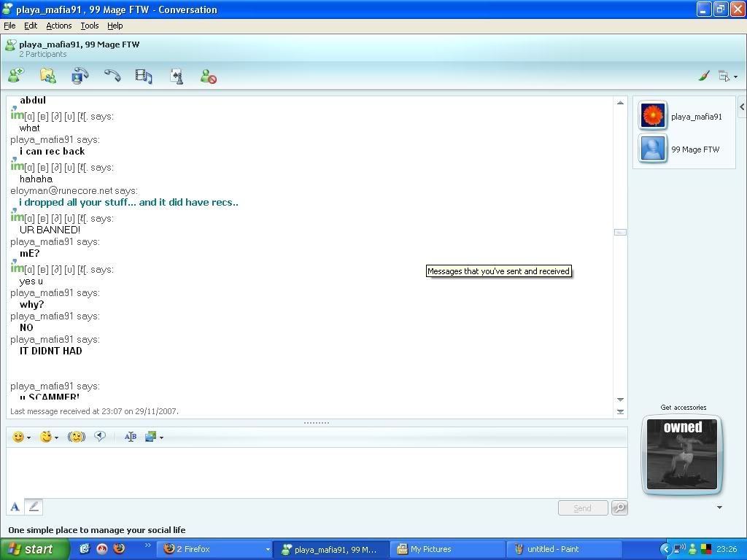Screen dimensions: 747x560
Task: Switch to handwriting input mode
Action: click(x=34, y=507)
